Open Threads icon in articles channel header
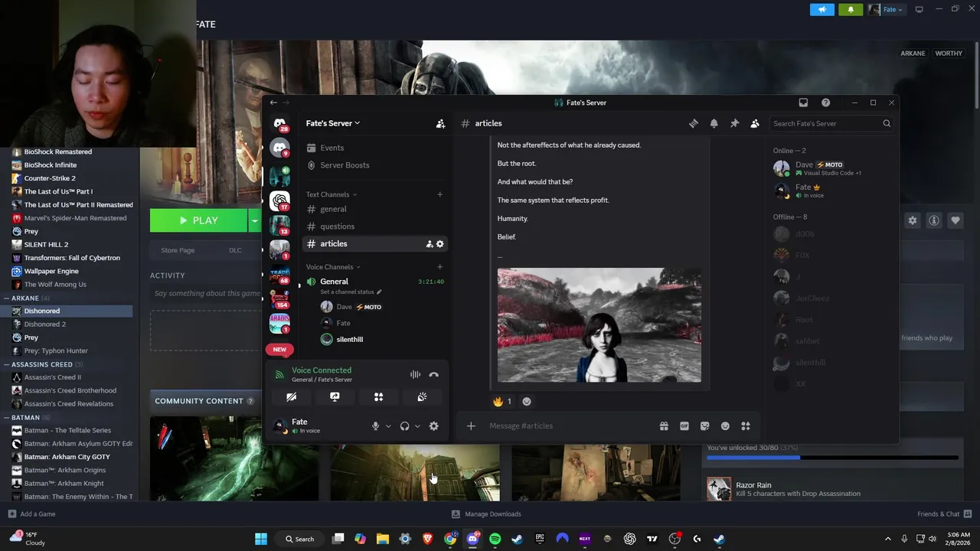Image resolution: width=980 pixels, height=551 pixels. click(694, 123)
